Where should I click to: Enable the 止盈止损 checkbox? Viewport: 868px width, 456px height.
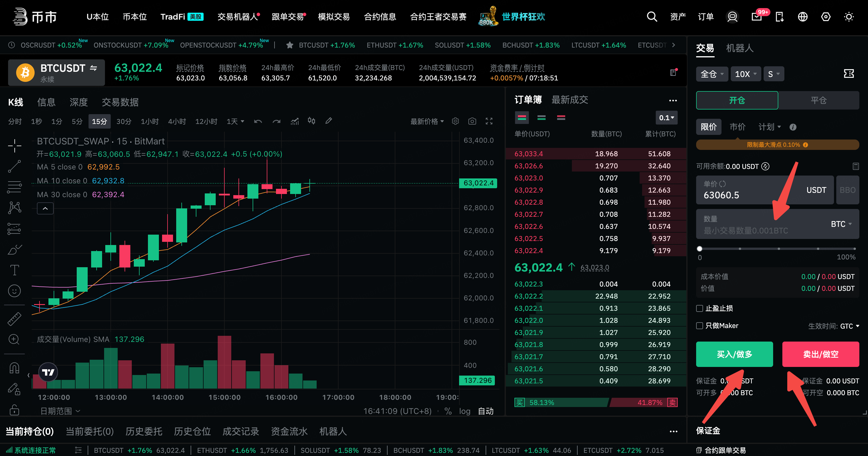point(700,308)
